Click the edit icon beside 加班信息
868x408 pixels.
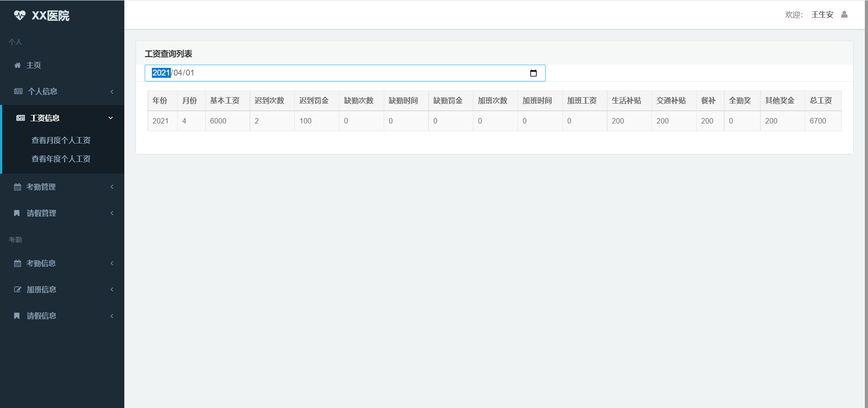click(18, 289)
